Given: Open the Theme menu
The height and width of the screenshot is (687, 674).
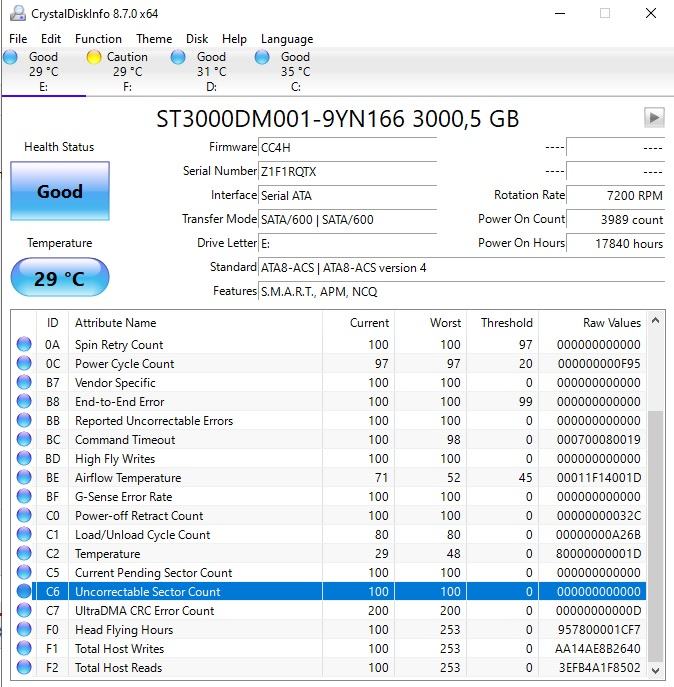Looking at the screenshot, I should (154, 39).
